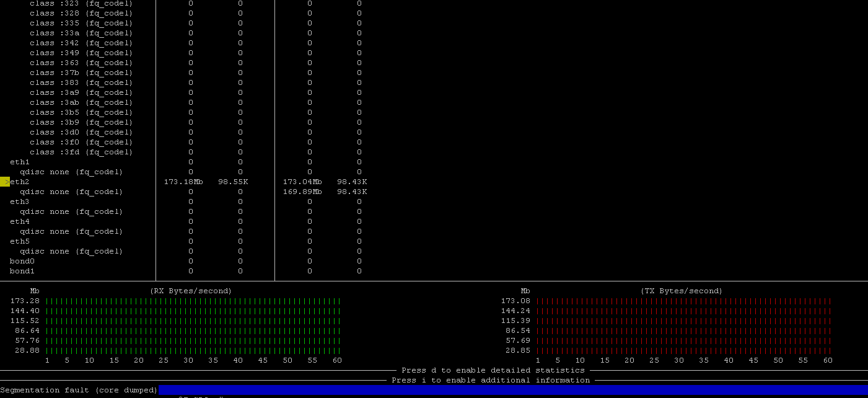Click the 169.89Mb qdisc TX value
Screen dimensions: 868x398
tap(302, 192)
